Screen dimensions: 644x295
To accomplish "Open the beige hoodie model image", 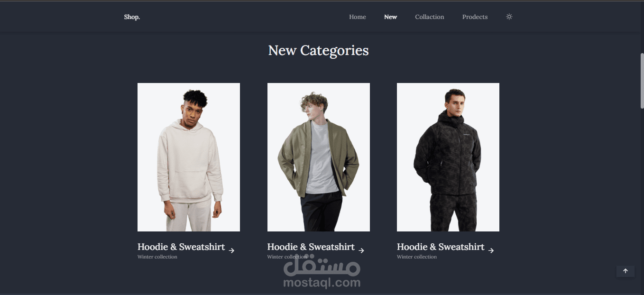I will click(189, 157).
